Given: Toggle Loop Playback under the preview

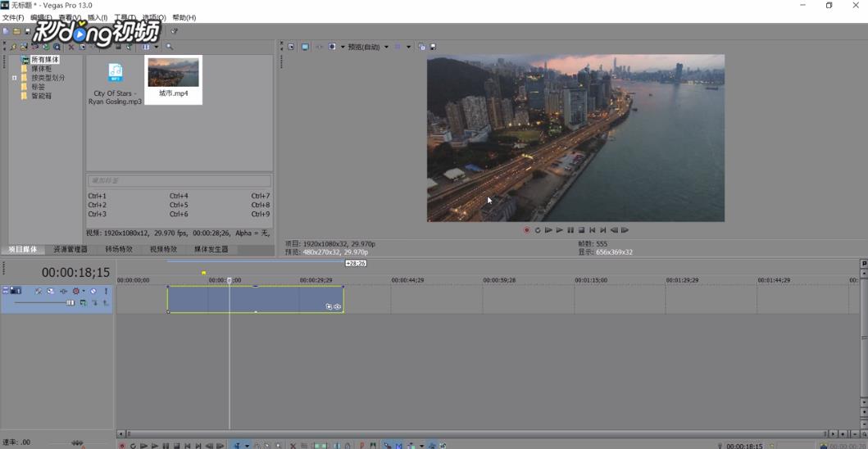Looking at the screenshot, I should (x=538, y=229).
